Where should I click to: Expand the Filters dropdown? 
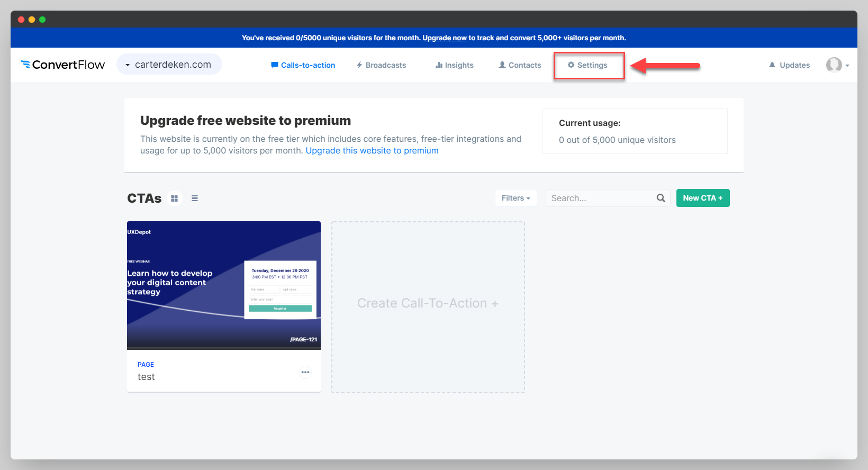tap(516, 198)
